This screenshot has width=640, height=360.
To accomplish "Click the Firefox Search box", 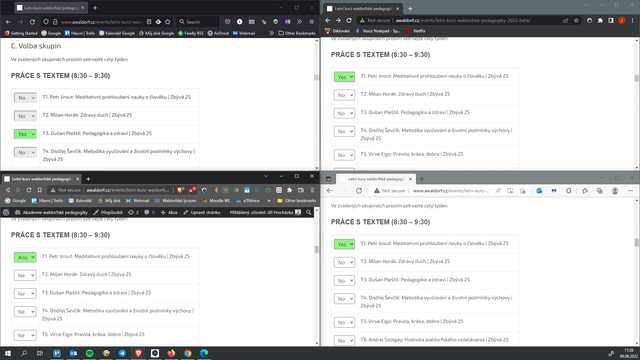I will pyautogui.click(x=198, y=22).
